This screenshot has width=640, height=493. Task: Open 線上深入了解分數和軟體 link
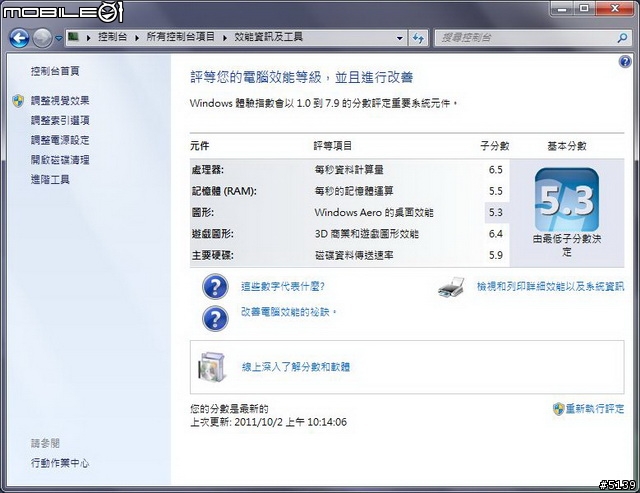pos(296,367)
